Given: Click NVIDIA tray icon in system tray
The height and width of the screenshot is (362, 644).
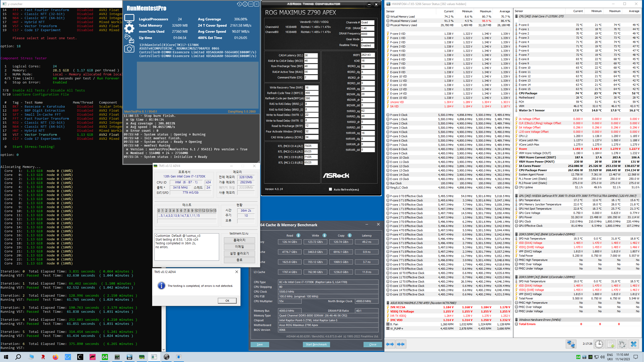Looking at the screenshot, I should 590,357.
